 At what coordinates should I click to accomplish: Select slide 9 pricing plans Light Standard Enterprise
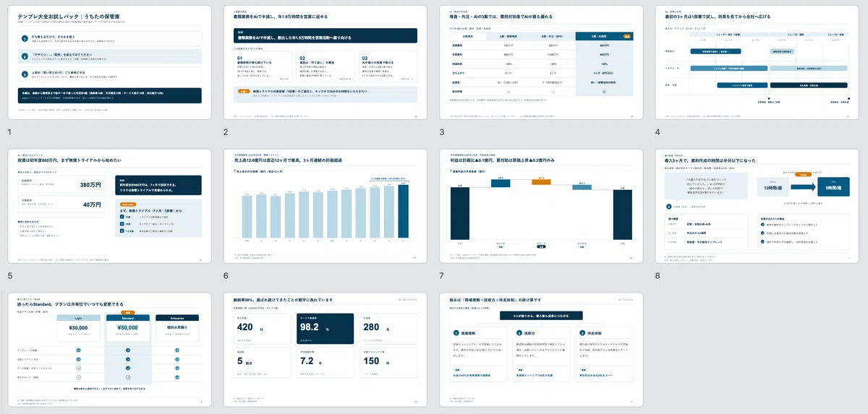(x=109, y=350)
